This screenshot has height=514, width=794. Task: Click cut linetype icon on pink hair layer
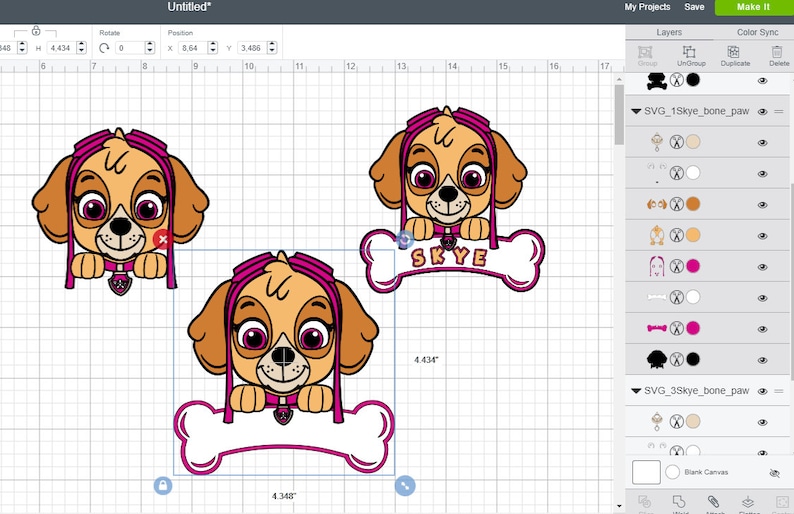pos(677,266)
